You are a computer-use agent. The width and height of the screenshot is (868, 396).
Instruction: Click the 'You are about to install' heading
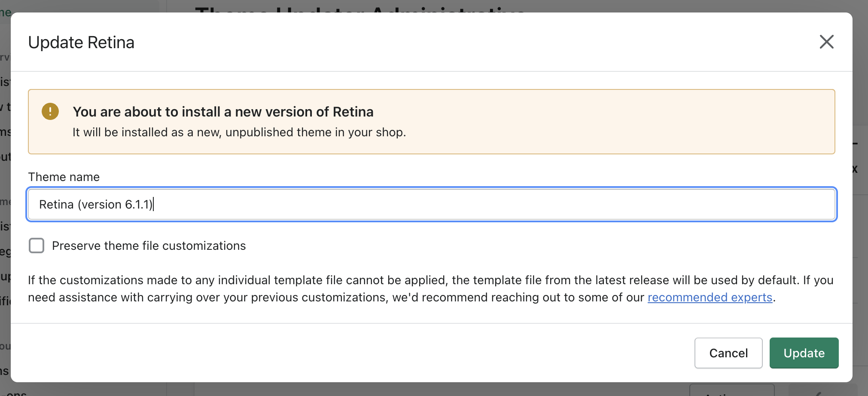pyautogui.click(x=223, y=112)
